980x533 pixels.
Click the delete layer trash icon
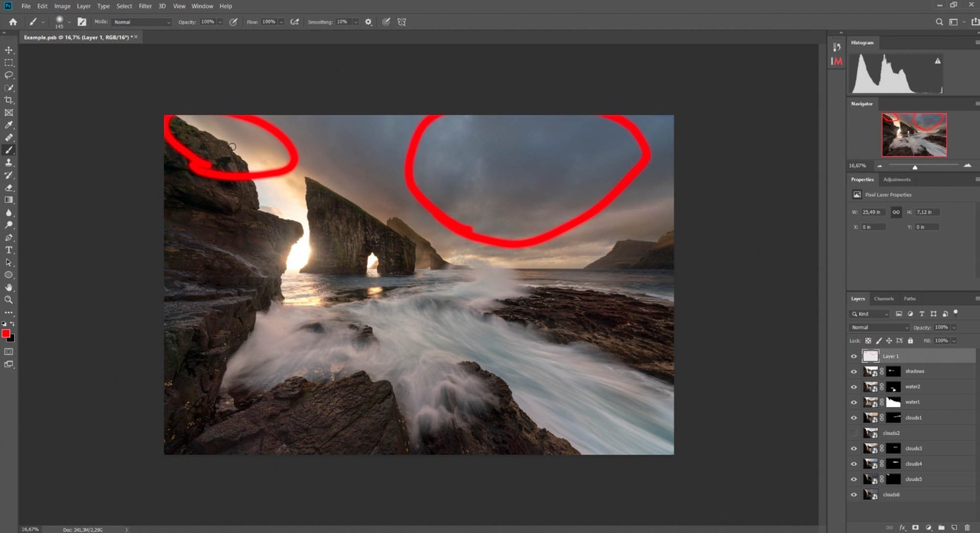(x=967, y=527)
